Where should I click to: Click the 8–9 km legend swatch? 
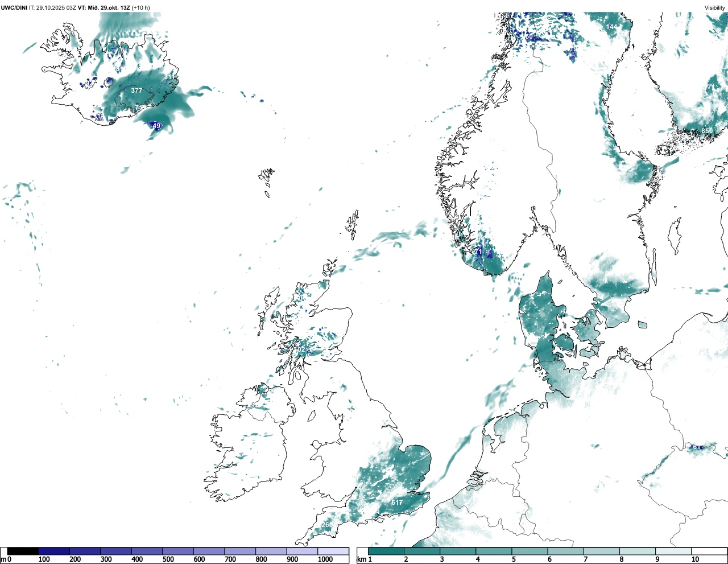[x=637, y=551]
